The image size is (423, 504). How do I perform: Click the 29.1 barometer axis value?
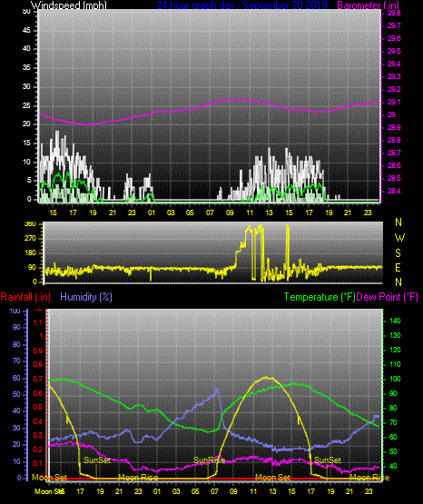click(394, 102)
